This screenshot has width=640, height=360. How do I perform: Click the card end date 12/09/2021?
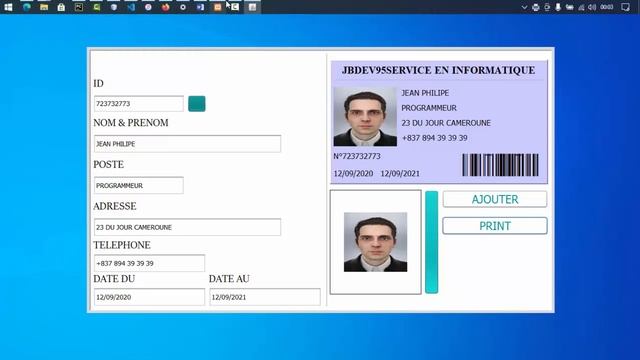pyautogui.click(x=400, y=173)
